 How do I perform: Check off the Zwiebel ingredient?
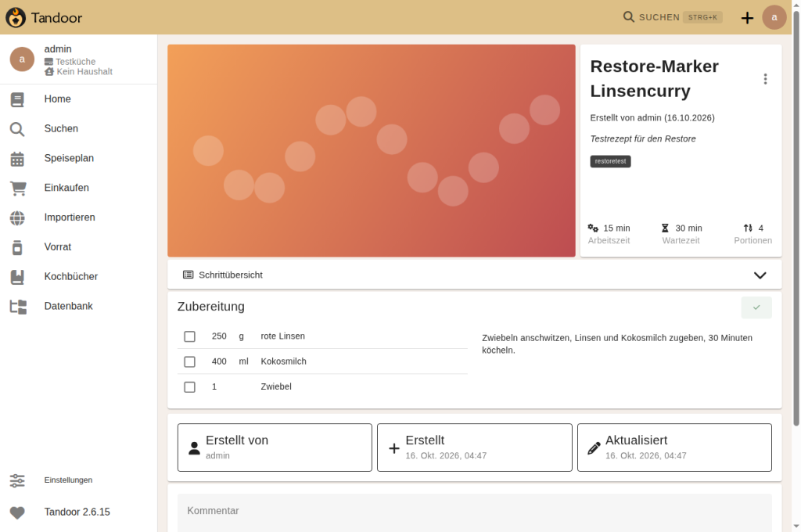[189, 386]
